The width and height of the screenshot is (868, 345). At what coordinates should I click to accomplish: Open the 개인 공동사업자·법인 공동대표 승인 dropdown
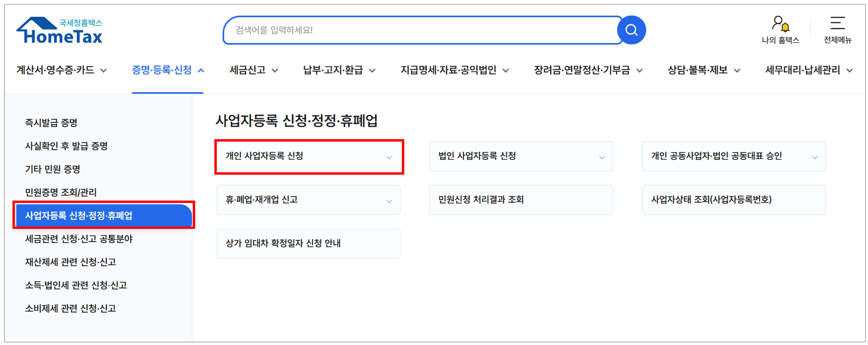tap(815, 156)
